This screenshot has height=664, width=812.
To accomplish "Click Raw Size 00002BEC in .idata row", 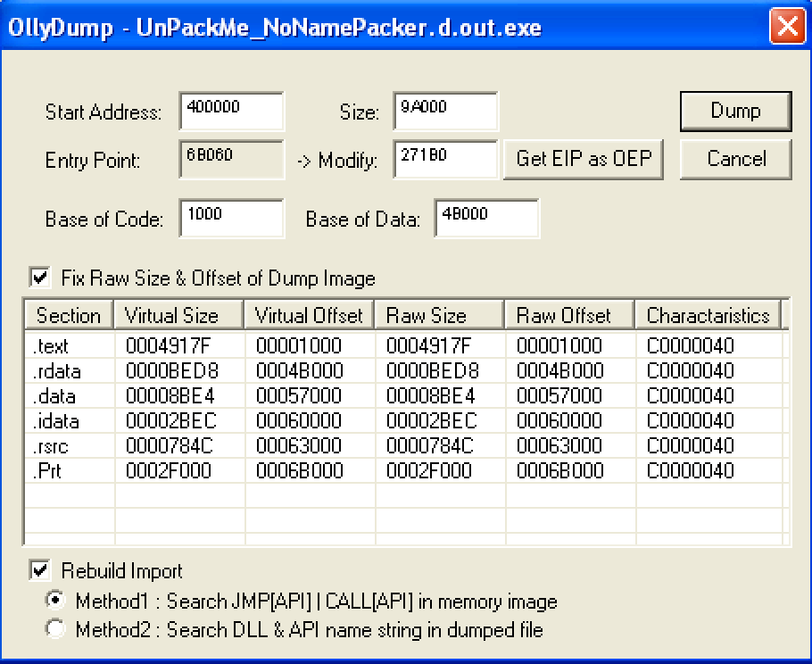I will point(432,420).
